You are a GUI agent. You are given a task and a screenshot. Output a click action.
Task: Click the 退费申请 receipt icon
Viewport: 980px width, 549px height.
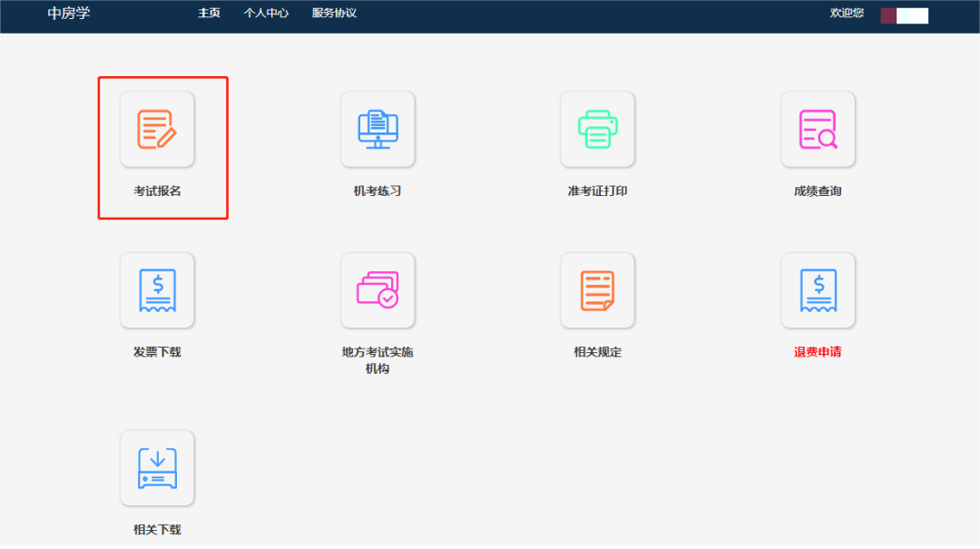[x=818, y=290]
